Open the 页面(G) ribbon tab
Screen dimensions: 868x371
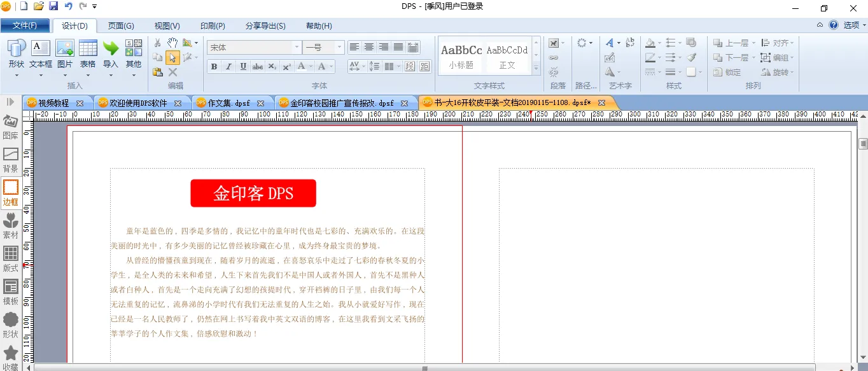(x=121, y=26)
